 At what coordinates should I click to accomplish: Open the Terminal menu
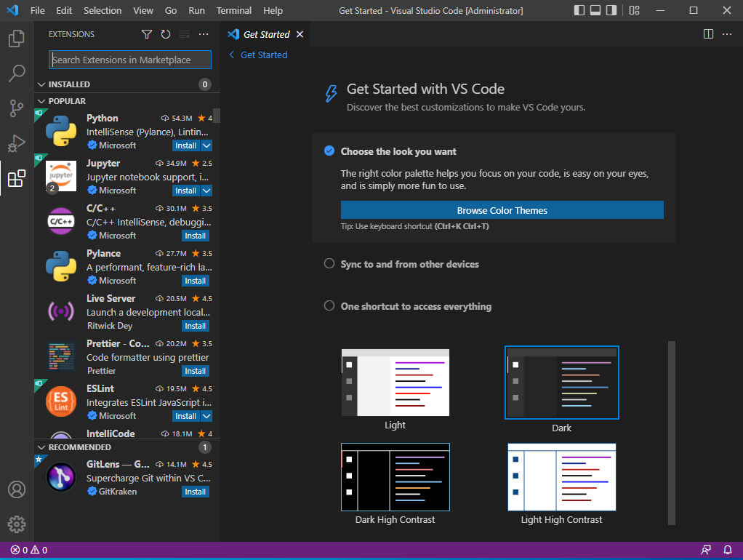pos(233,10)
